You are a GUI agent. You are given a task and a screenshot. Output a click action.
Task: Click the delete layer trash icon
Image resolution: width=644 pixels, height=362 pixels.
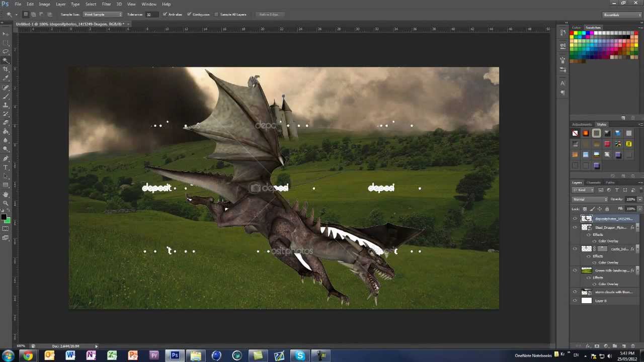pos(633,346)
